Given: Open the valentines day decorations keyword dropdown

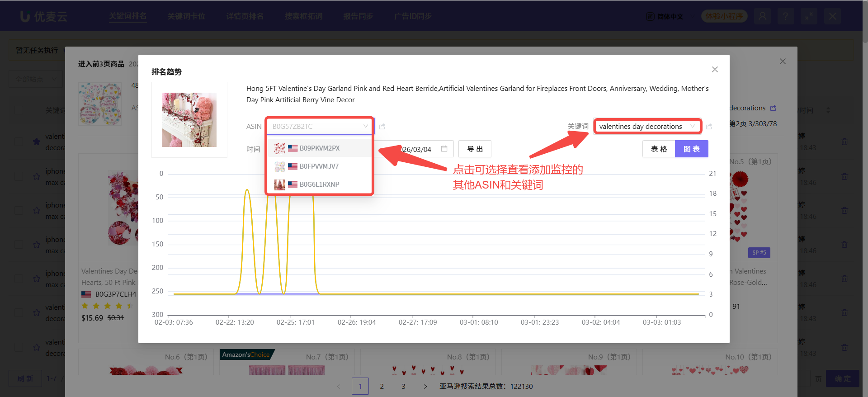Looking at the screenshot, I should pyautogui.click(x=647, y=126).
